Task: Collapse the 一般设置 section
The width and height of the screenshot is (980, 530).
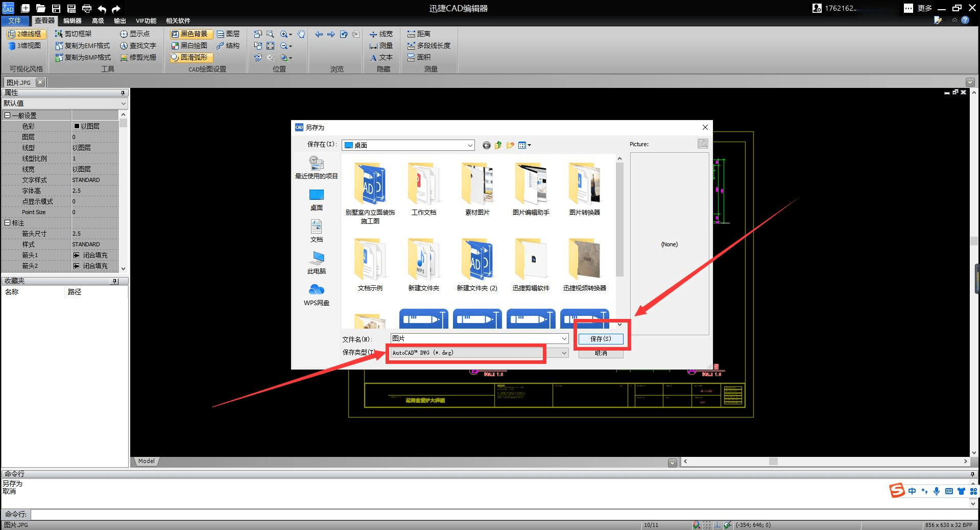Action: point(8,116)
